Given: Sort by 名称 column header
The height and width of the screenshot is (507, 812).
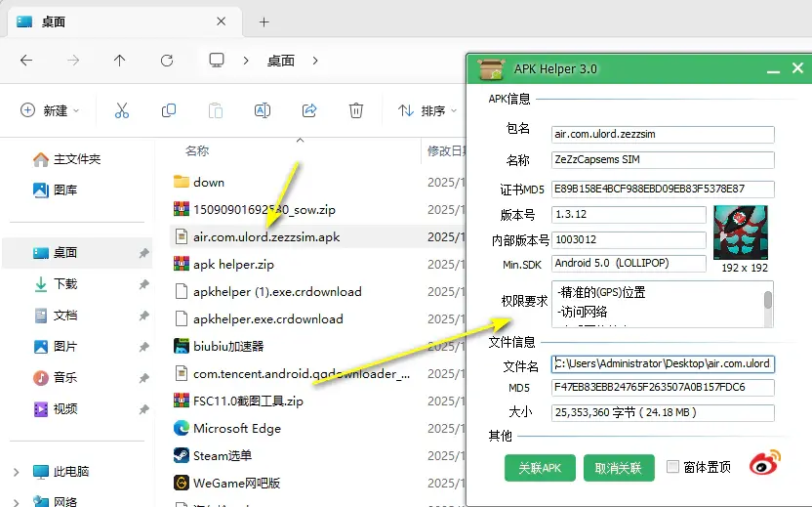Looking at the screenshot, I should click(197, 150).
